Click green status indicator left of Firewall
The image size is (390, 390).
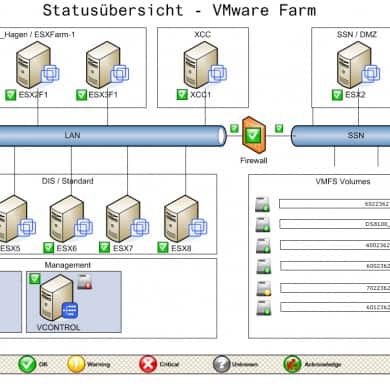pyautogui.click(x=234, y=128)
